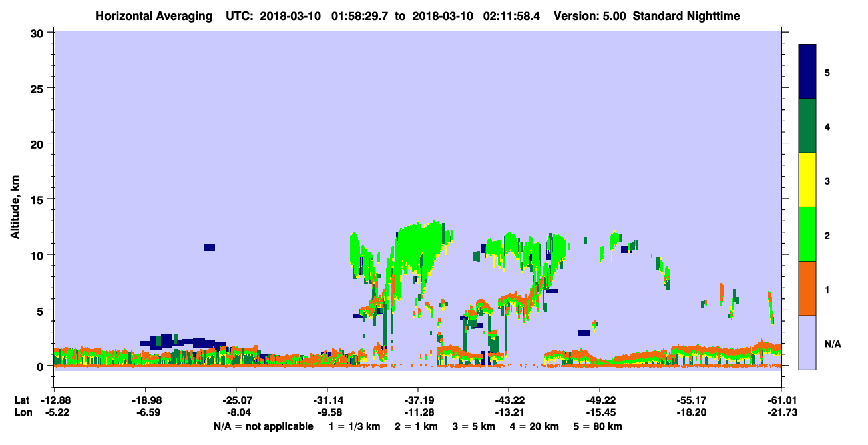Viewport: 868px width, 445px height.
Task: Click the y-axis tick label 10
Action: (x=39, y=255)
